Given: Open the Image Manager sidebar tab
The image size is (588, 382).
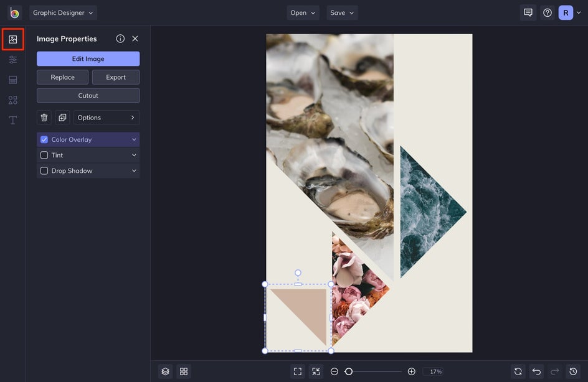Looking at the screenshot, I should click(x=12, y=39).
